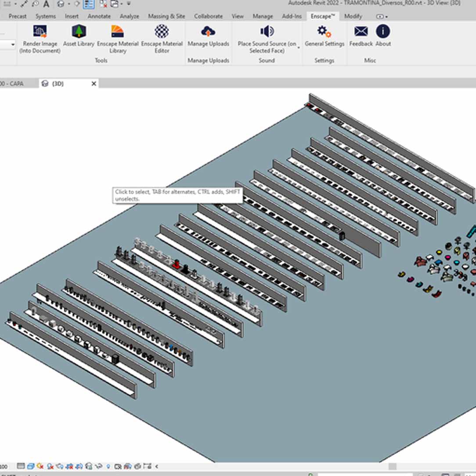This screenshot has height=476, width=476.
Task: Click the Manage Uploads cloud icon
Action: [208, 32]
